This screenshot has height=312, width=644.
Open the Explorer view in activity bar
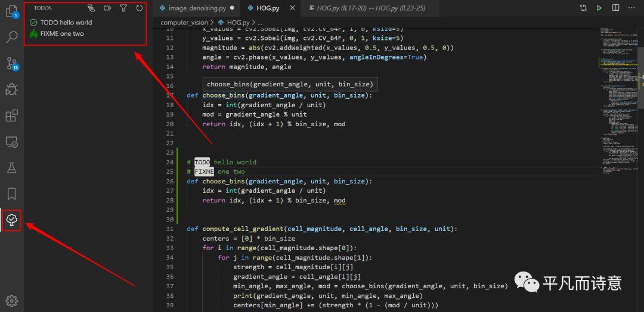click(11, 11)
